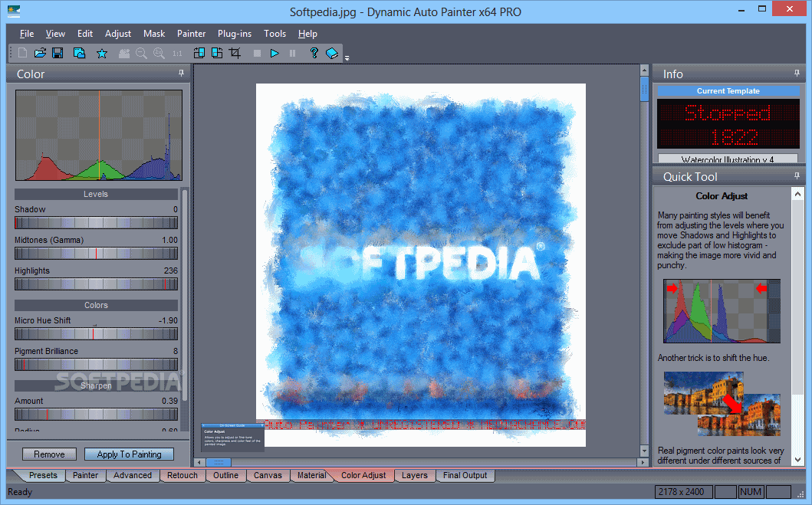Save using the floppy disk icon

pos(58,53)
